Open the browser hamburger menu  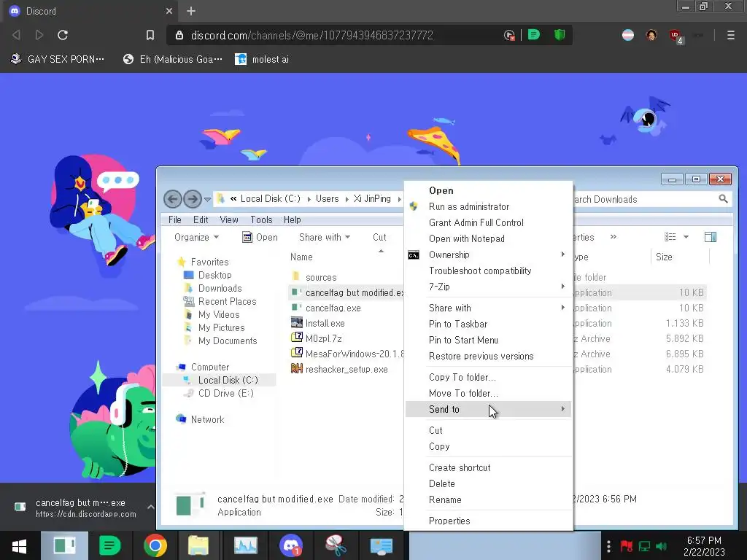(730, 35)
